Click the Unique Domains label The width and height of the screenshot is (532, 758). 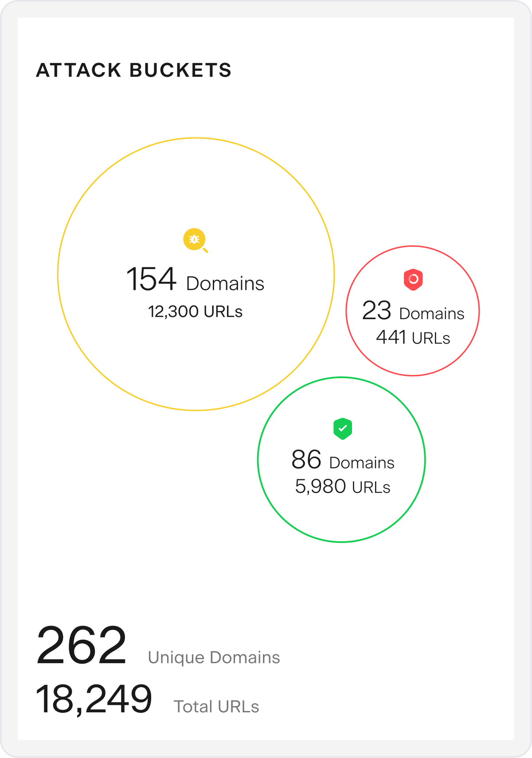(214, 657)
